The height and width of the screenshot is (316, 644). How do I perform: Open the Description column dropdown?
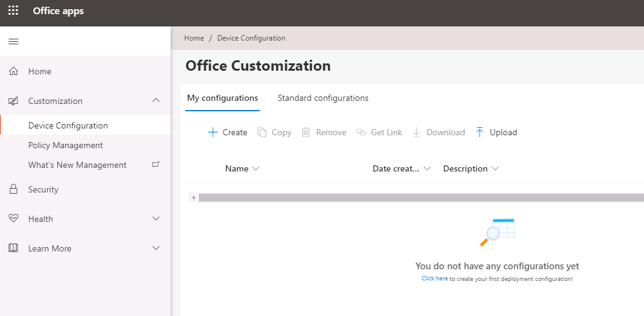495,168
